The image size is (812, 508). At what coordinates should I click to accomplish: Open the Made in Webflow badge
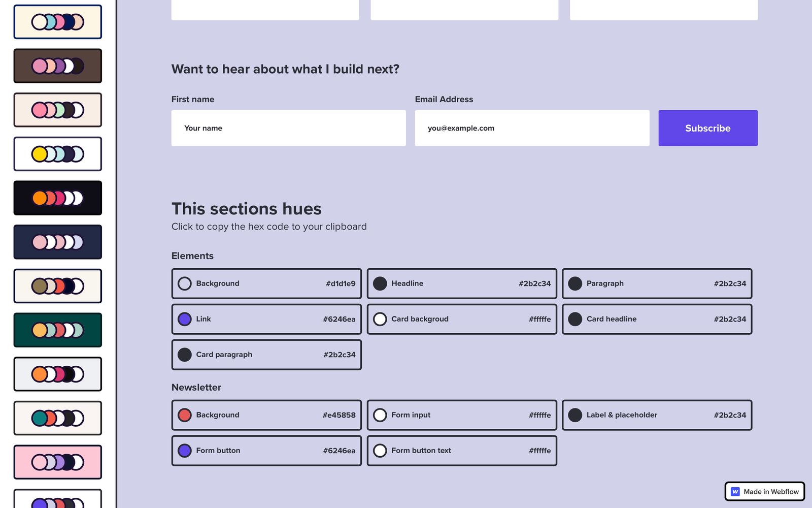tap(765, 491)
